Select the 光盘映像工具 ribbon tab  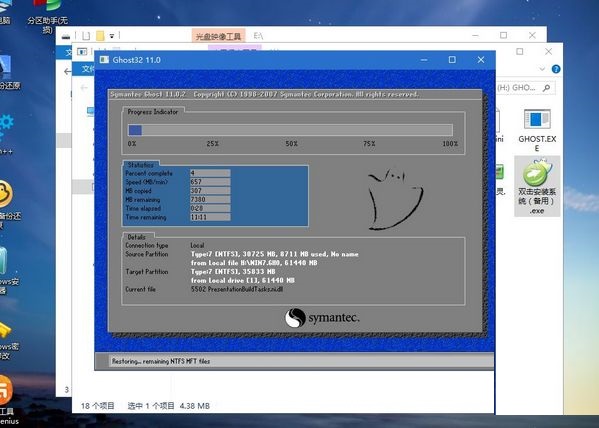pyautogui.click(x=218, y=36)
